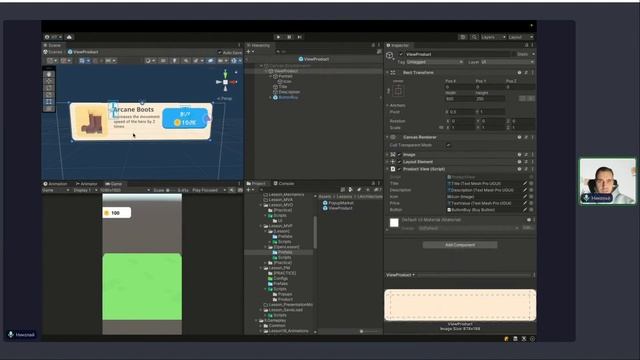Image resolution: width=640 pixels, height=360 pixels.
Task: Click edit pencil icon on Description field
Action: pos(525,190)
